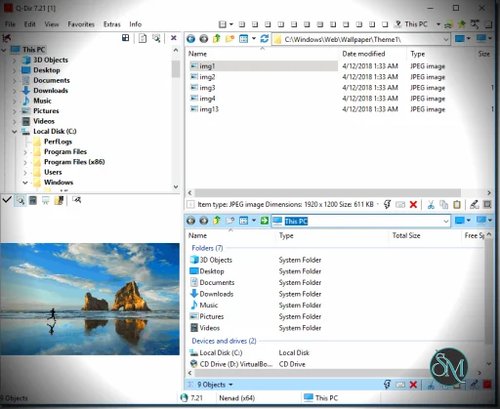Sort This PC list by Total Size

[x=406, y=235]
